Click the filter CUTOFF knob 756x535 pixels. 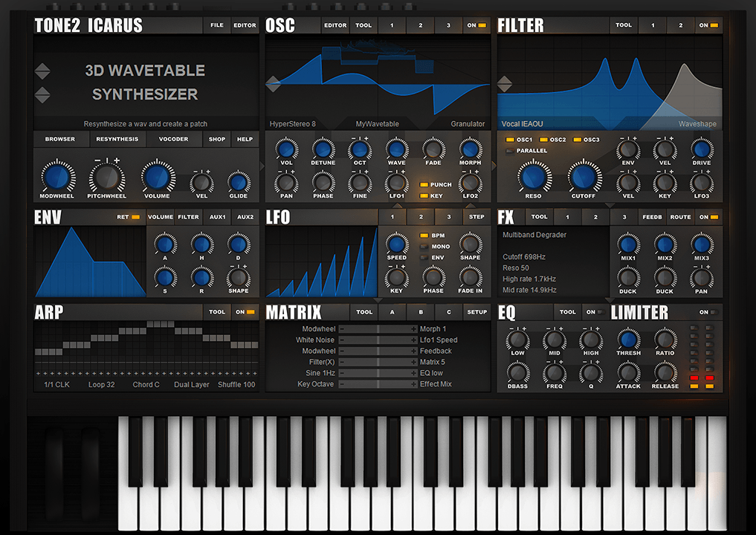pos(584,177)
